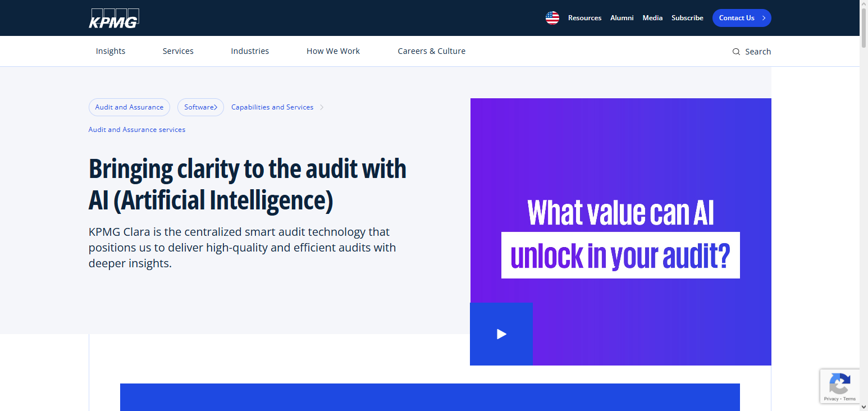868x411 pixels.
Task: Click the arrow icon inside Contact Us
Action: 762,17
